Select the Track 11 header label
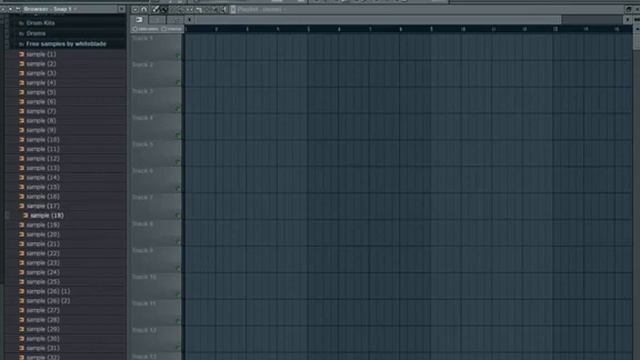 [x=144, y=303]
